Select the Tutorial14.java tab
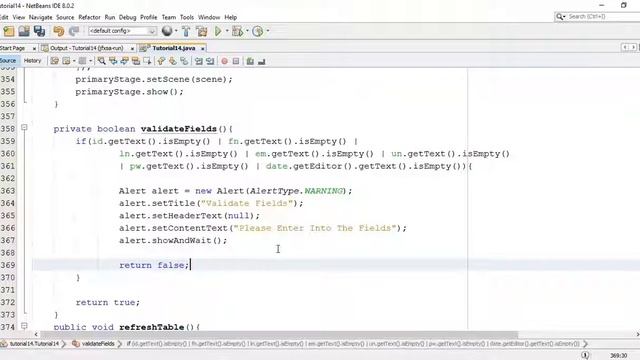Screen dimensions: 640x360 (x=173, y=48)
